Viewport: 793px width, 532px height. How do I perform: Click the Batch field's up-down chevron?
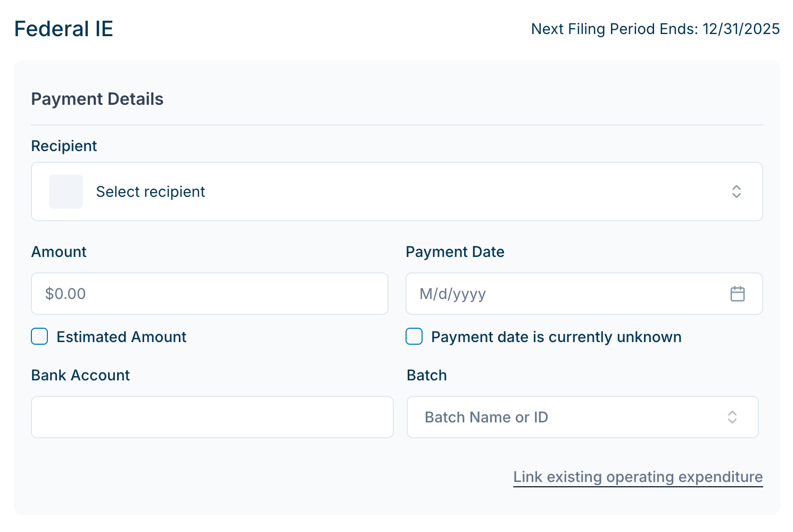tap(732, 417)
